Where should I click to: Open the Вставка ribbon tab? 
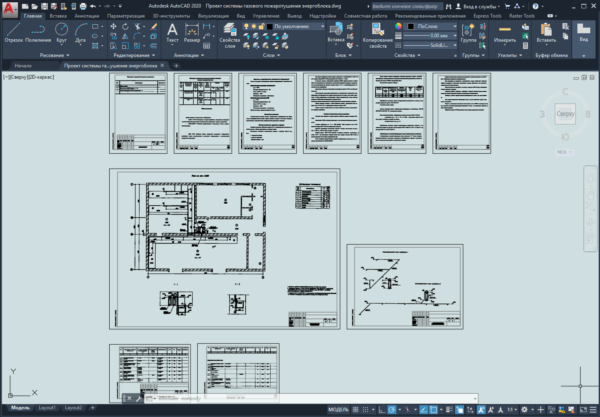tap(58, 16)
